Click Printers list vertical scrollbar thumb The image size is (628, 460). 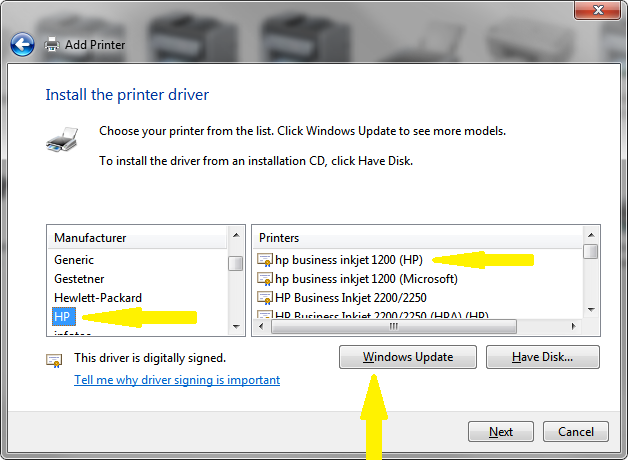click(x=591, y=251)
